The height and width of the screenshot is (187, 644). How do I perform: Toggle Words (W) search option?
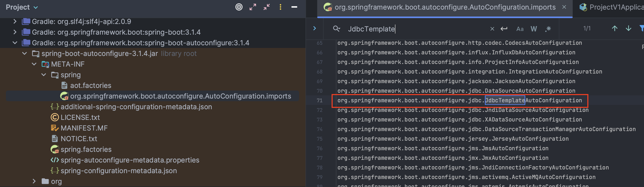pyautogui.click(x=534, y=29)
